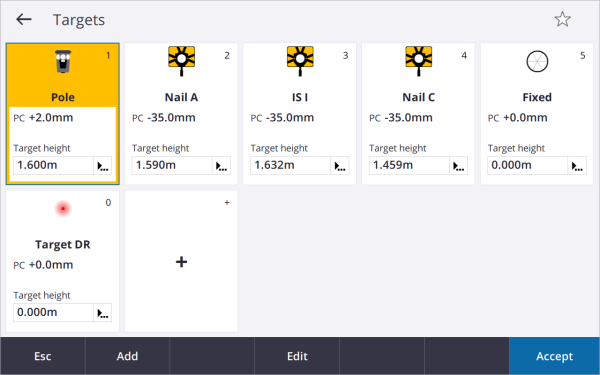
Task: Select the Target DR red laser icon
Action: (x=63, y=209)
